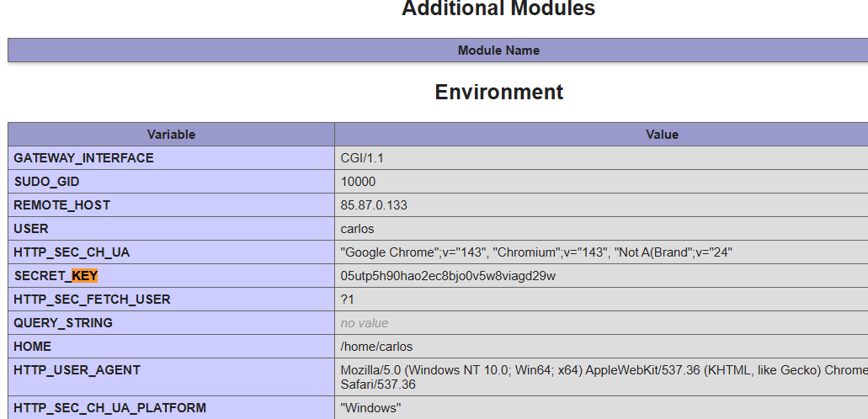Viewport: 868px width, 419px height.
Task: Click the Additional Modules heading
Action: 498,9
